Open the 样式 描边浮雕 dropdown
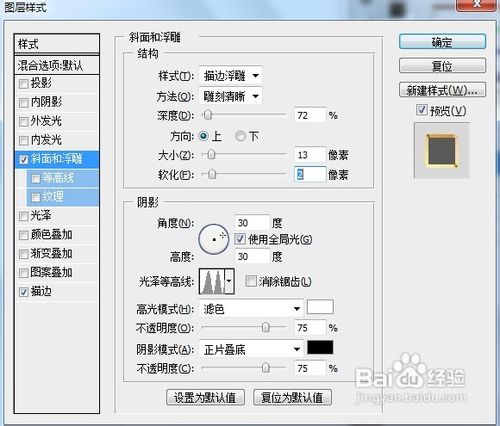Image resolution: width=500 pixels, height=426 pixels. pos(230,76)
